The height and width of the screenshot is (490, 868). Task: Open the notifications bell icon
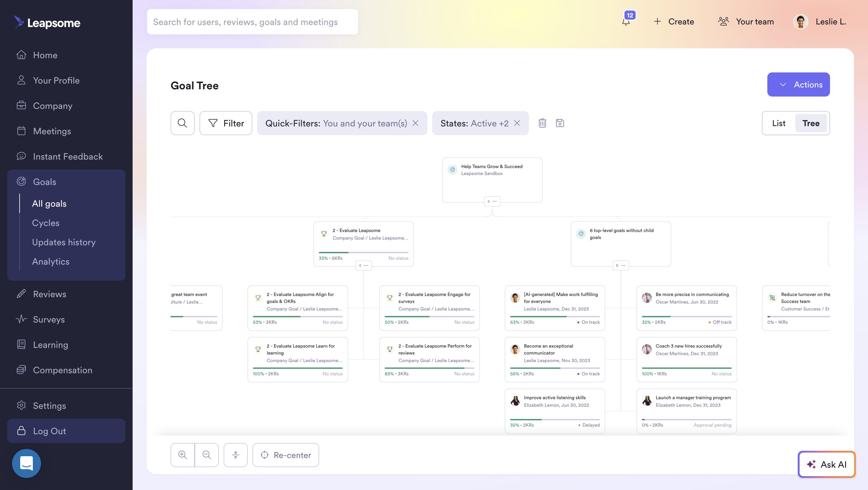[626, 22]
